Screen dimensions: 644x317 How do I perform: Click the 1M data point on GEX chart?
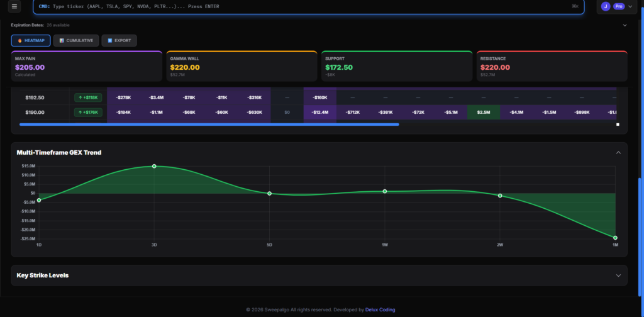coord(615,238)
